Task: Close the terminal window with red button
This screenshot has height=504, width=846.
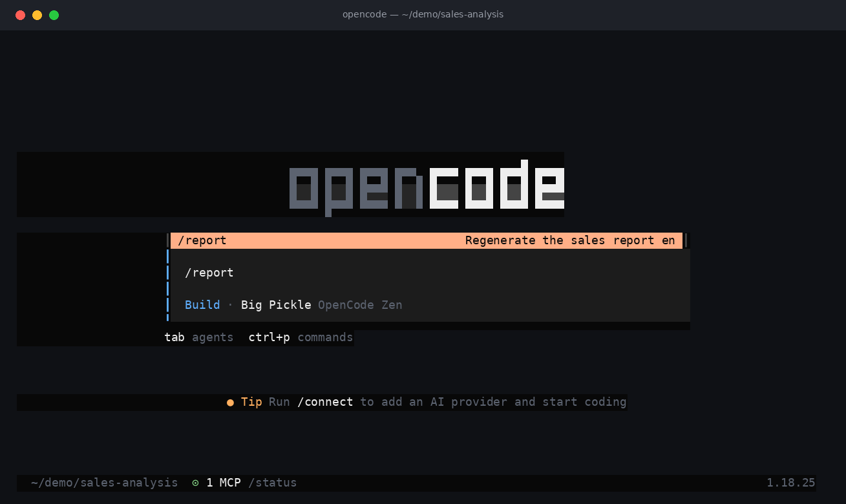Action: [21, 15]
